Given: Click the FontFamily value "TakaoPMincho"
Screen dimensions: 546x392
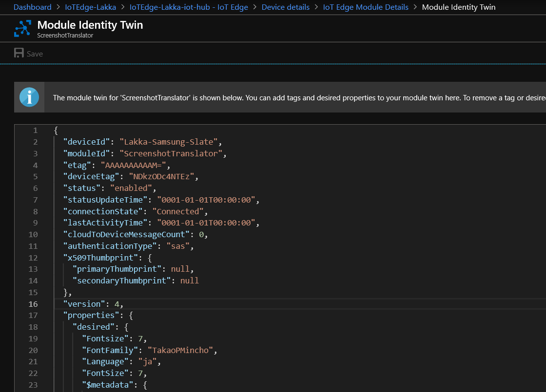Looking at the screenshot, I should point(180,350).
